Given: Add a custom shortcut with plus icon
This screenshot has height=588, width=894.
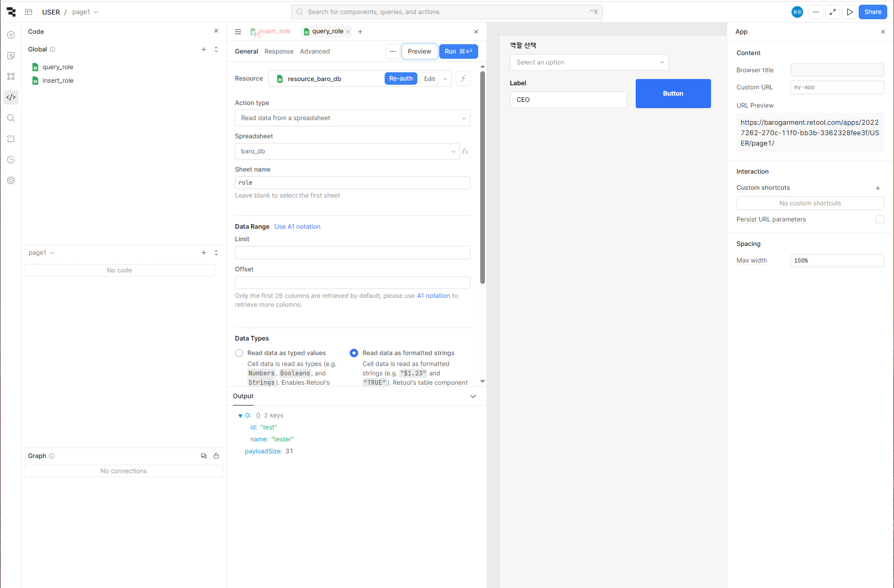Looking at the screenshot, I should [x=878, y=188].
